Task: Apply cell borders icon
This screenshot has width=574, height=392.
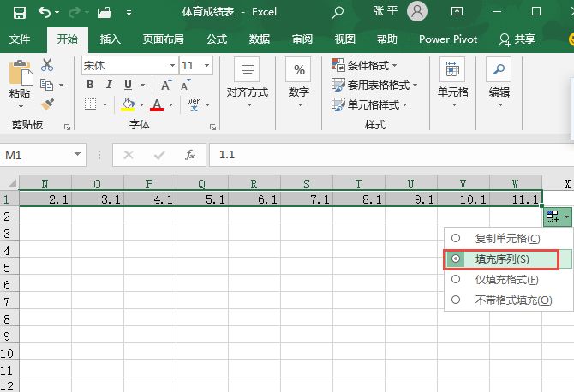Action: pyautogui.click(x=91, y=104)
